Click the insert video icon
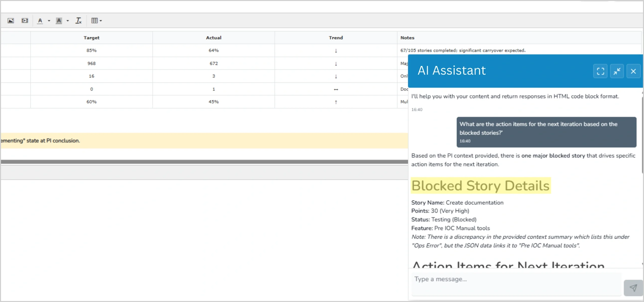 tap(25, 21)
